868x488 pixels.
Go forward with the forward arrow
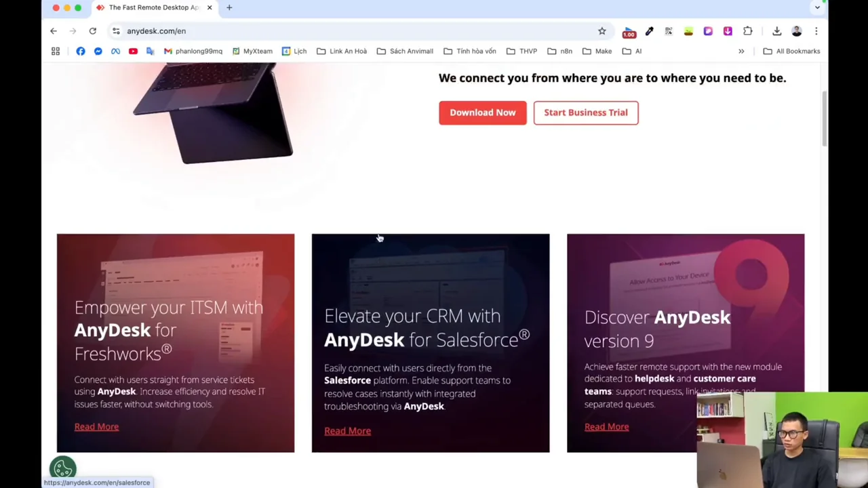73,31
